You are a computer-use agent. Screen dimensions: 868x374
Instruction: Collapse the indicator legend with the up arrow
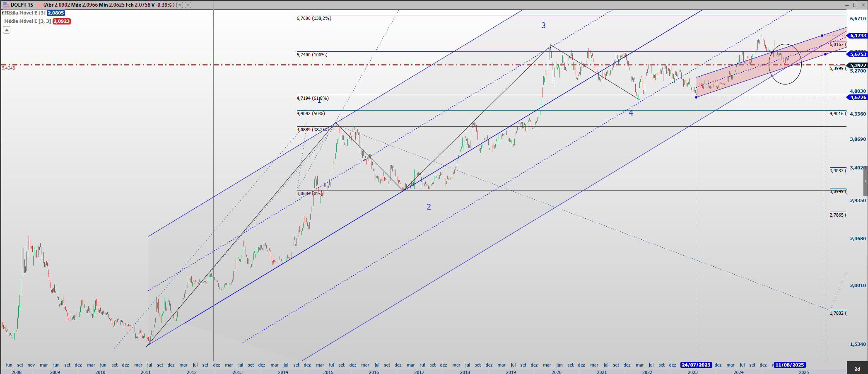(x=7, y=30)
